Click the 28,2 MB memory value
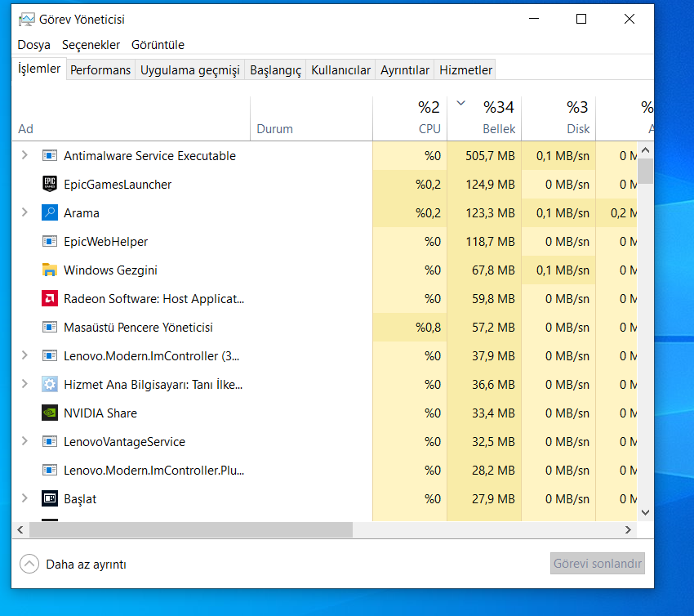This screenshot has width=694, height=616. 493,471
